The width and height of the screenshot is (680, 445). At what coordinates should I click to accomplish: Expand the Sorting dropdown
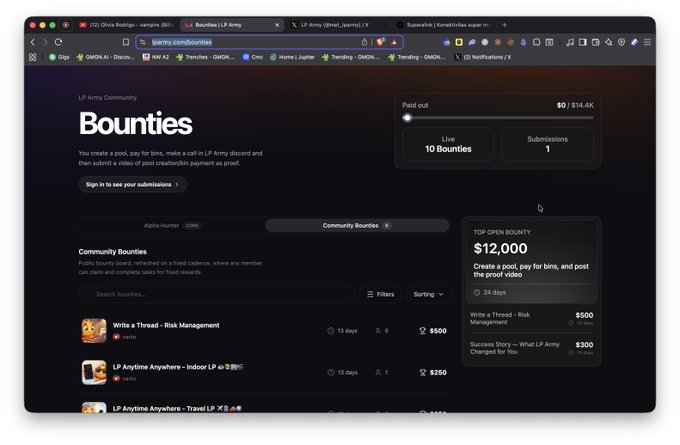428,294
